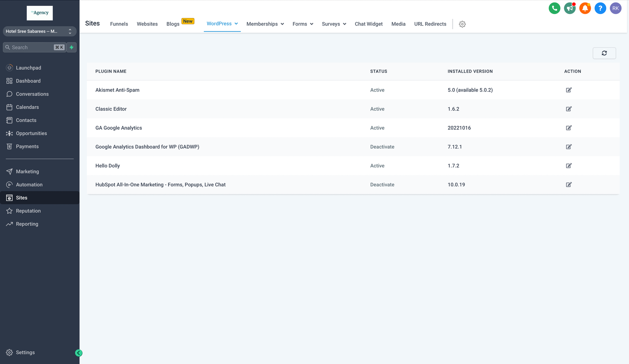Image resolution: width=629 pixels, height=364 pixels.
Task: Open Sites settings gear icon
Action: click(x=462, y=24)
